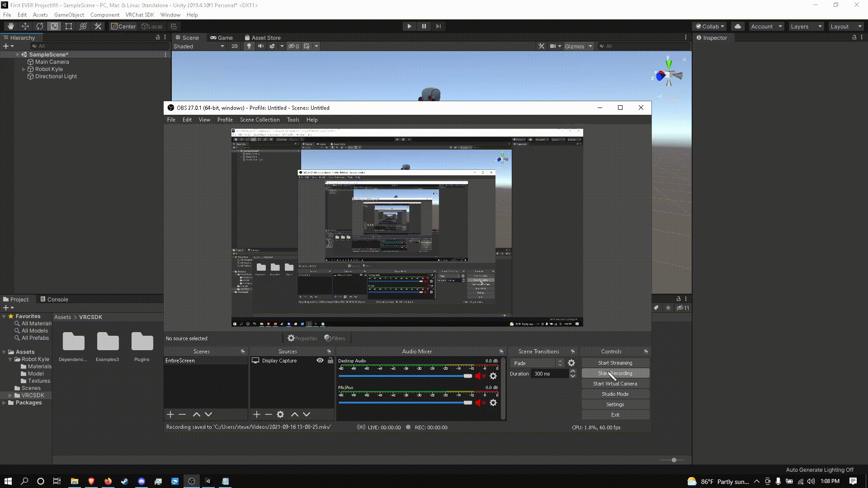Open the Gizmos dropdown arrow
The height and width of the screenshot is (488, 868).
click(x=590, y=46)
